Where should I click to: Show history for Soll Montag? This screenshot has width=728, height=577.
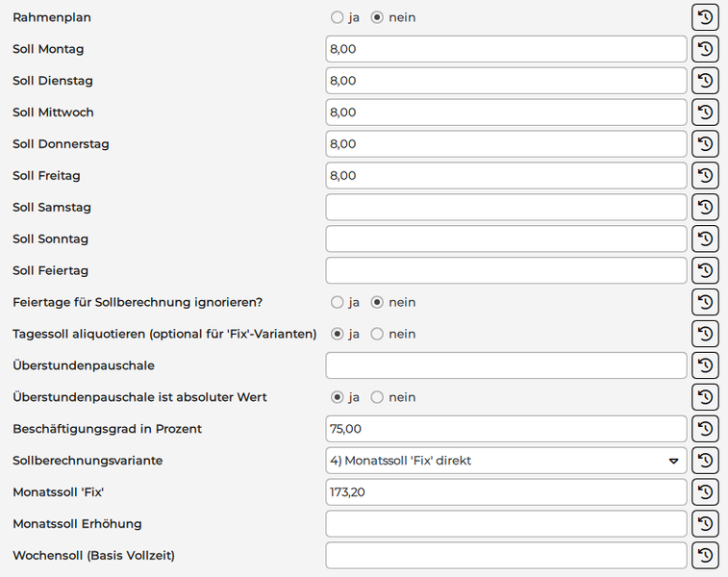coord(705,49)
